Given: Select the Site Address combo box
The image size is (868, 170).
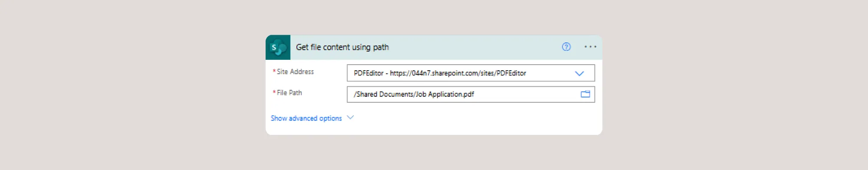Looking at the screenshot, I should click(x=470, y=73).
